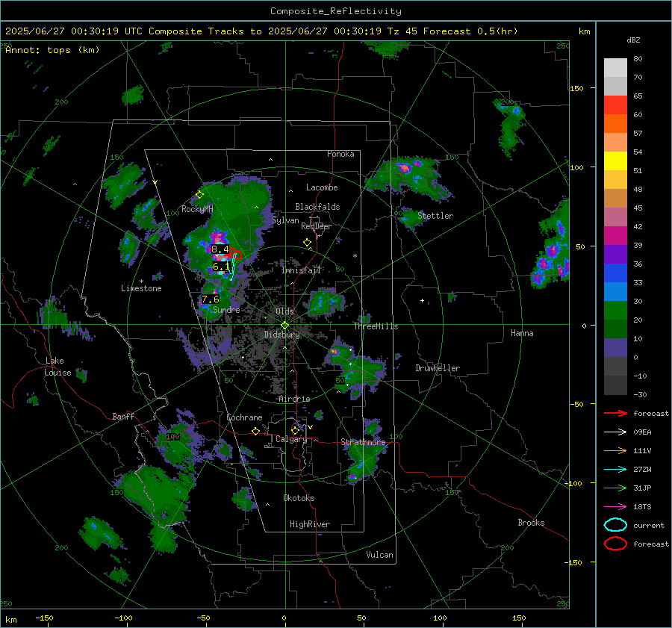Click the Sylvan map label
The height and width of the screenshot is (628, 672).
(x=285, y=220)
